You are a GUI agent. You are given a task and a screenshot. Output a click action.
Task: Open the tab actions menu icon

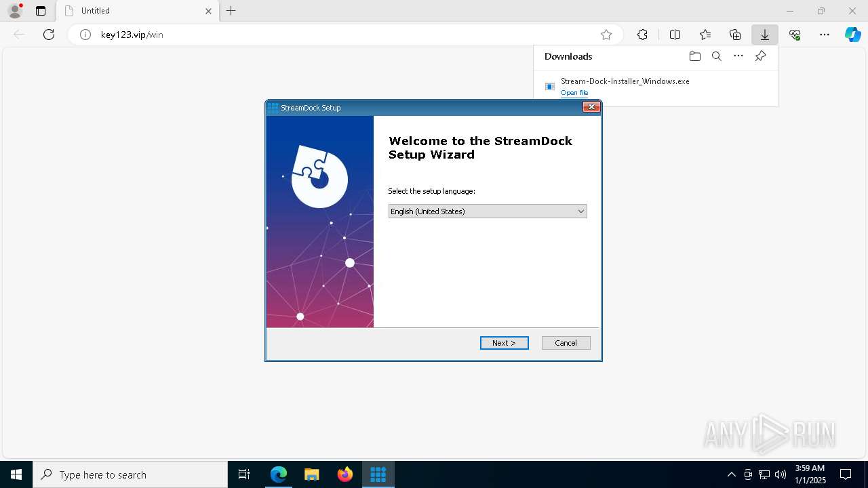(41, 11)
